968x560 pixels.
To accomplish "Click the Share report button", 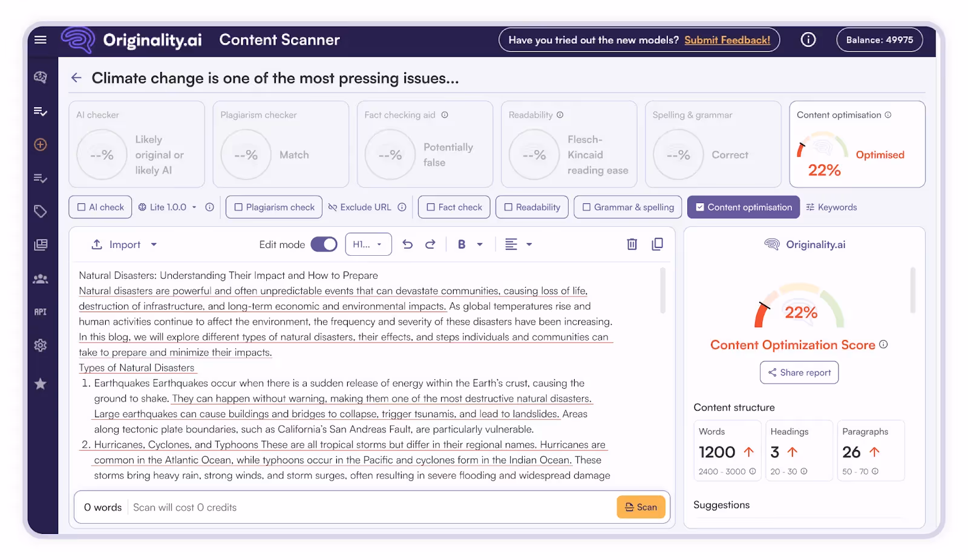I will tap(799, 373).
